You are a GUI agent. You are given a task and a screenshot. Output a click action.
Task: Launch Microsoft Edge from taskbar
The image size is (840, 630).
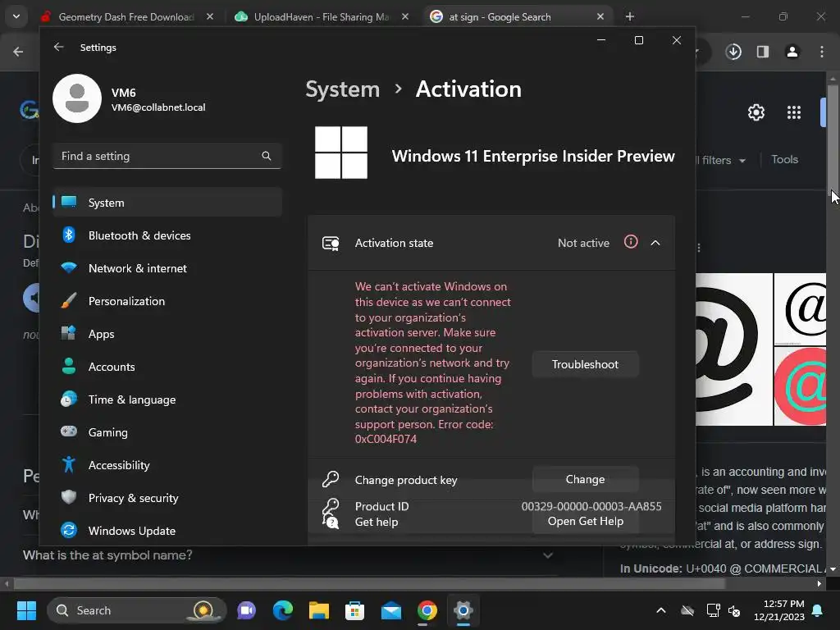(283, 610)
